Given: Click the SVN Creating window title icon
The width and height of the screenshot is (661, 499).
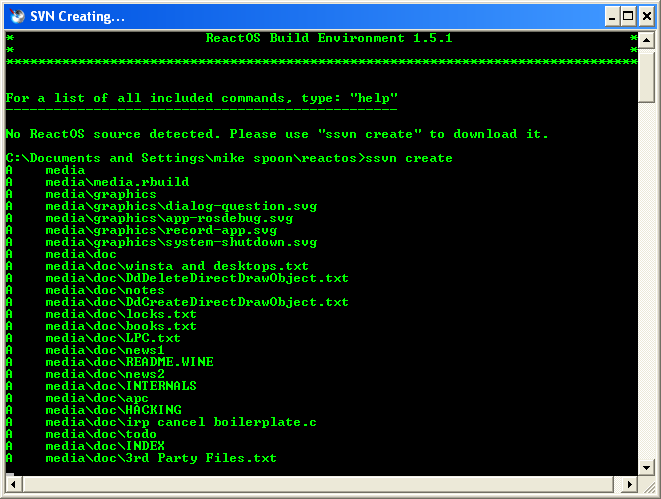Looking at the screenshot, I should [x=17, y=16].
